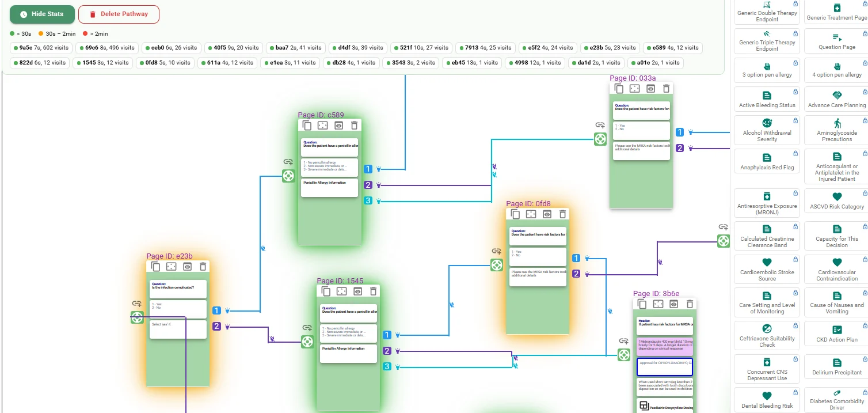Choose Generic Treatment Page template

(x=837, y=12)
